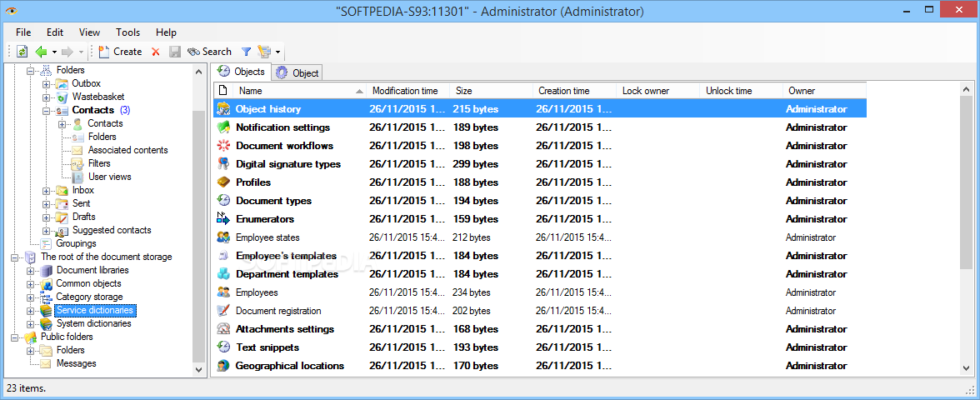Expand the Document libraries tree node
Viewport: 980px width, 400px height.
click(31, 271)
